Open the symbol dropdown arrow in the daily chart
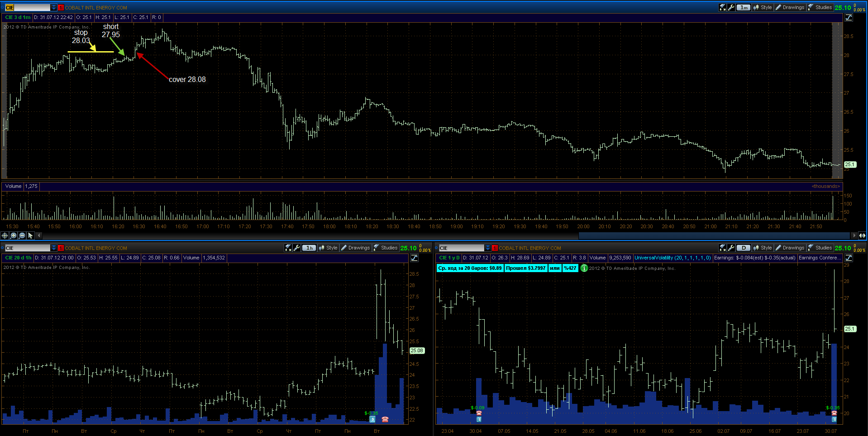The image size is (868, 436). tap(488, 248)
